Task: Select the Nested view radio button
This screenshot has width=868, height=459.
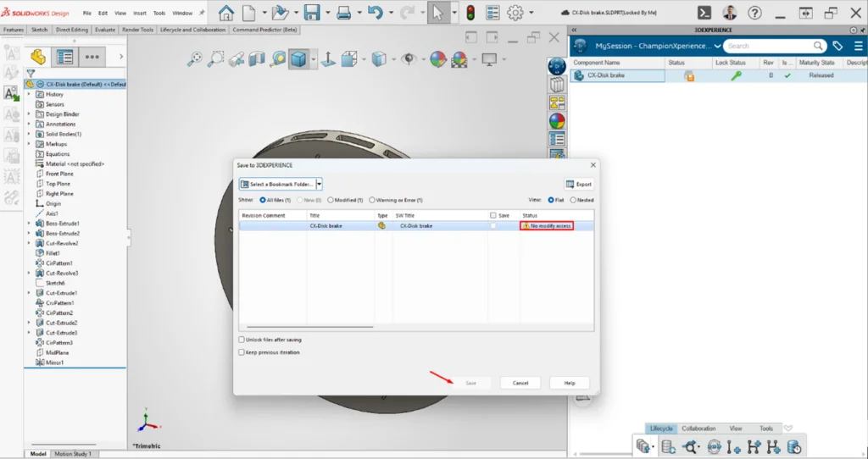Action: pos(573,200)
